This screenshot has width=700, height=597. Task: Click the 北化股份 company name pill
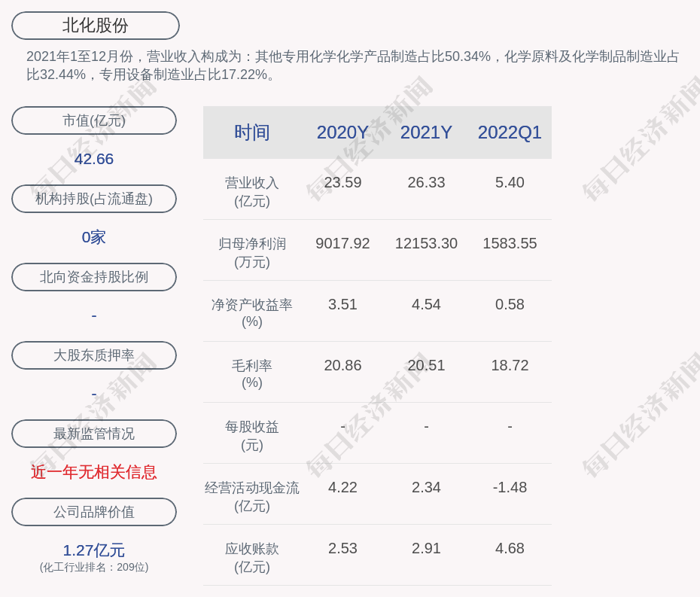[x=95, y=26]
